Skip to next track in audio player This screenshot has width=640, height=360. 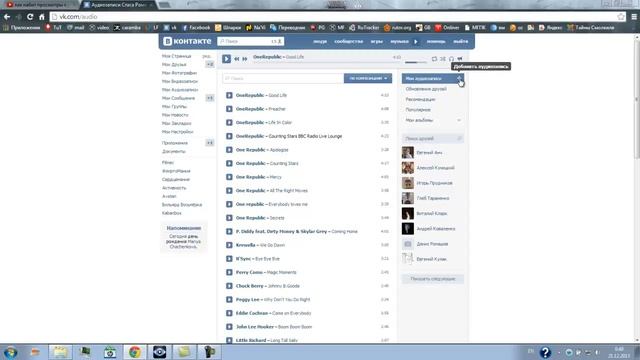click(245, 59)
